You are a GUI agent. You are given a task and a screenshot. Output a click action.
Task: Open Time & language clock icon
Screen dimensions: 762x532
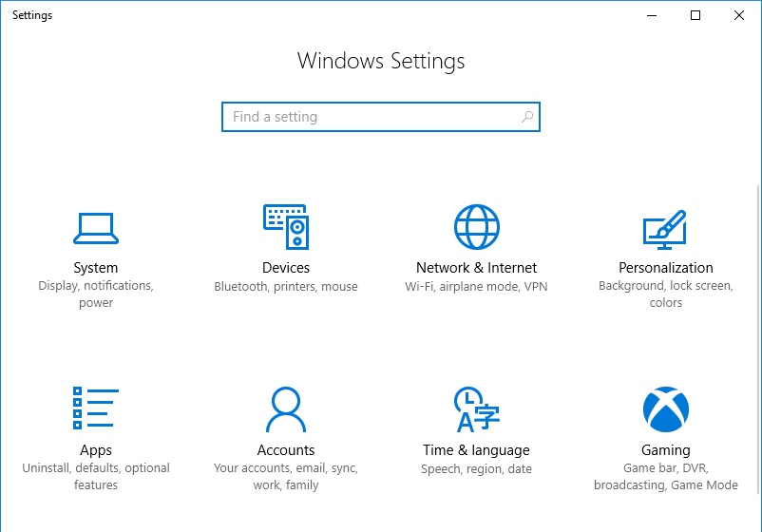[x=476, y=409]
